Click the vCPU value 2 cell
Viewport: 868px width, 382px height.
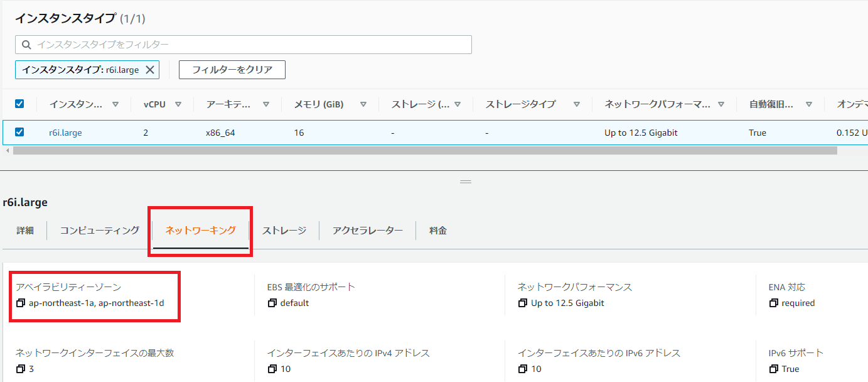pyautogui.click(x=146, y=133)
